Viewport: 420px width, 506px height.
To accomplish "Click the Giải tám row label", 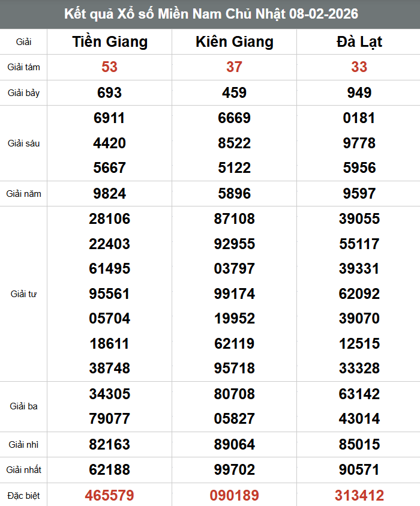I will [23, 67].
